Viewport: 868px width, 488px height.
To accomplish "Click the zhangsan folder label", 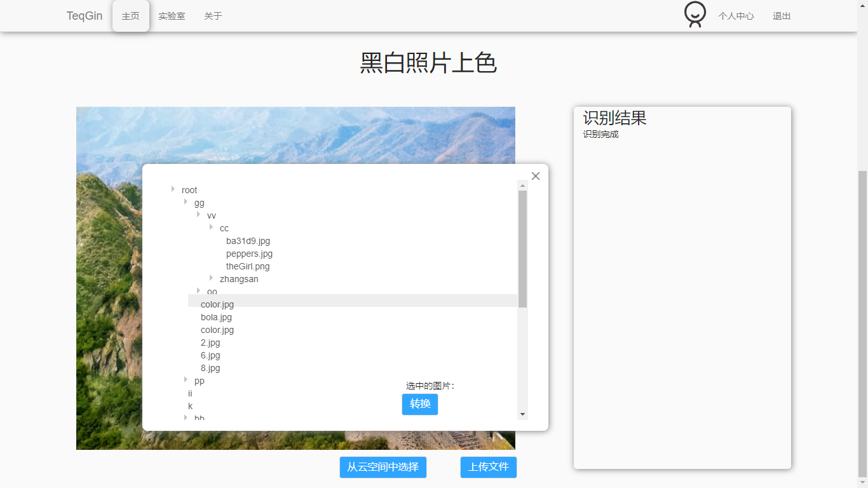I will point(239,279).
